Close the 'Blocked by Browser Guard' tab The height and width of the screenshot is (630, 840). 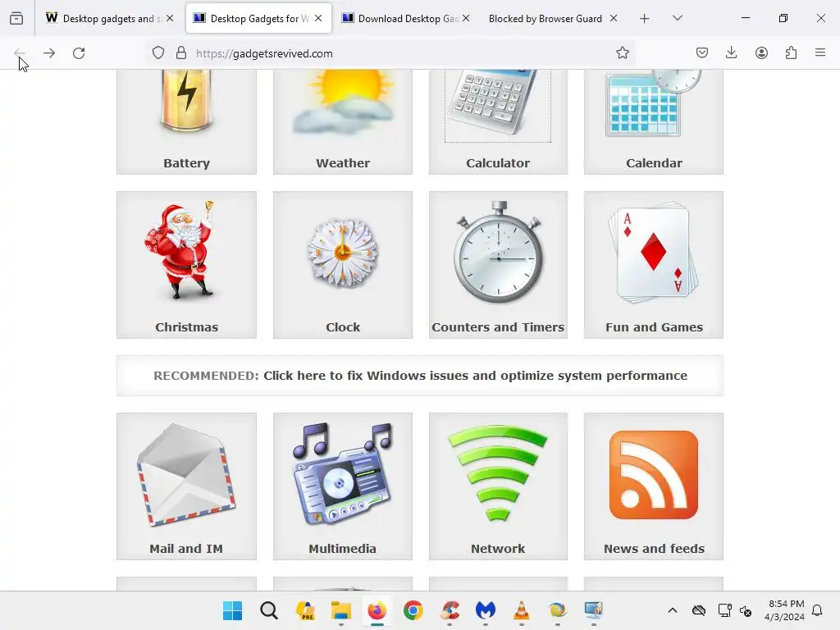[614, 18]
